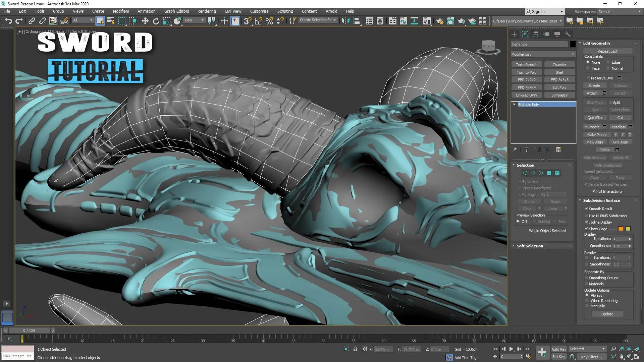This screenshot has height=362, width=644.
Task: Click the Mirror tool icon
Action: pyautogui.click(x=345, y=21)
